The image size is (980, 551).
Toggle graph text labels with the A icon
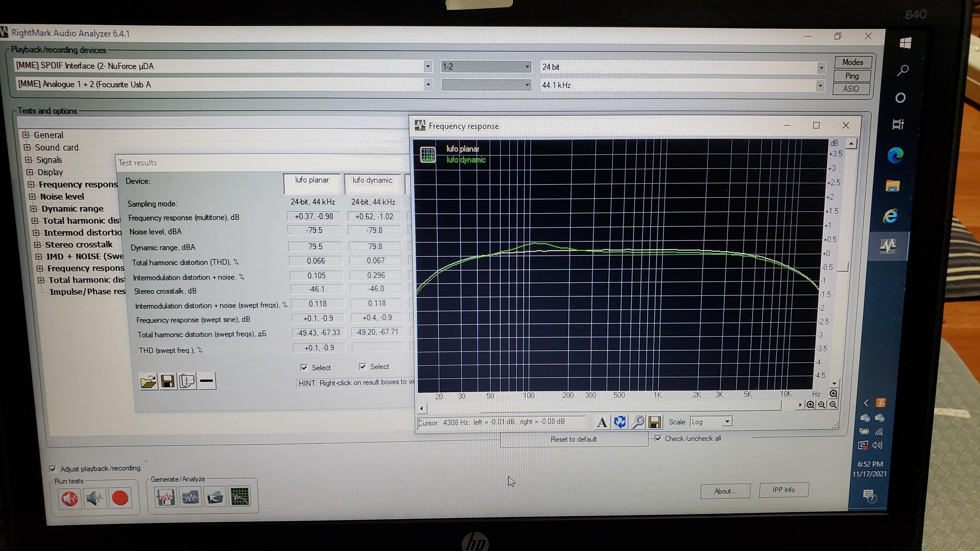[x=602, y=423]
